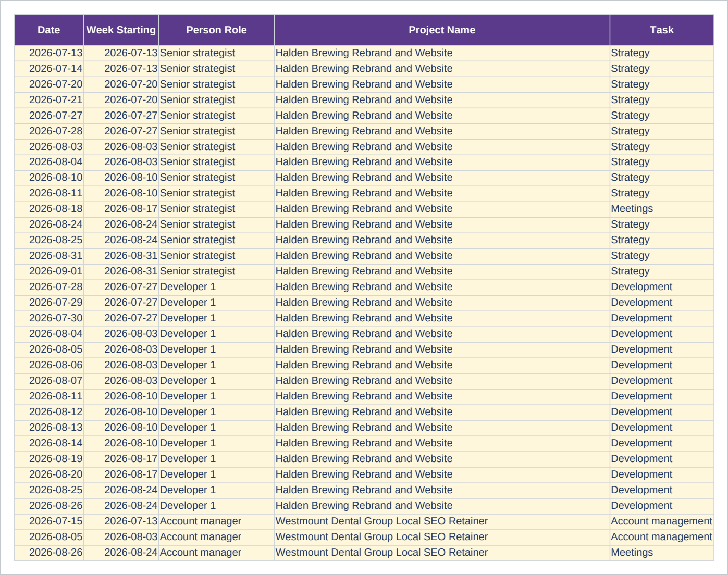This screenshot has width=728, height=575.
Task: Click the date cell 2026-07-15
Action: 49,521
